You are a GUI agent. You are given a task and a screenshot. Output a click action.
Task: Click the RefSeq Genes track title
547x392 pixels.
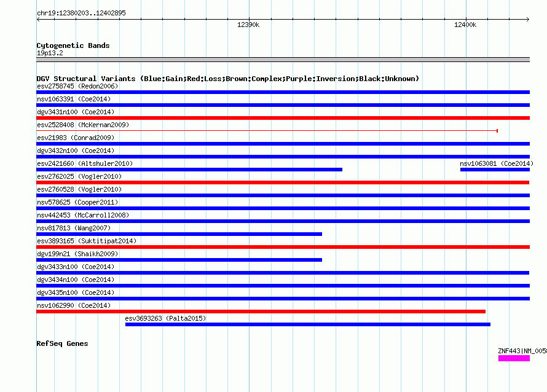[x=62, y=343]
